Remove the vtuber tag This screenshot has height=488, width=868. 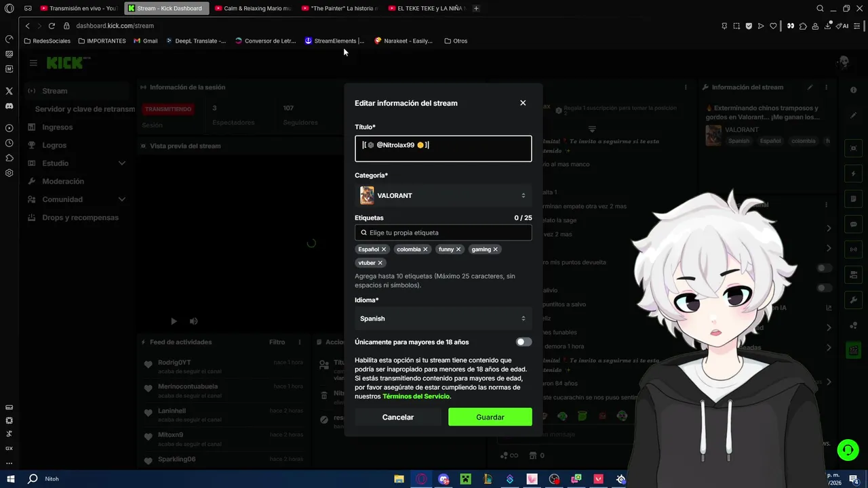pyautogui.click(x=380, y=263)
